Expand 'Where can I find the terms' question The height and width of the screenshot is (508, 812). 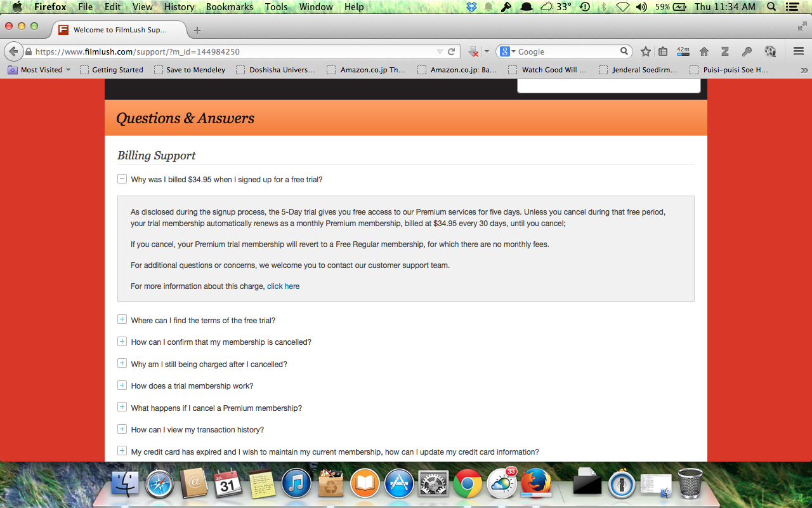click(122, 320)
